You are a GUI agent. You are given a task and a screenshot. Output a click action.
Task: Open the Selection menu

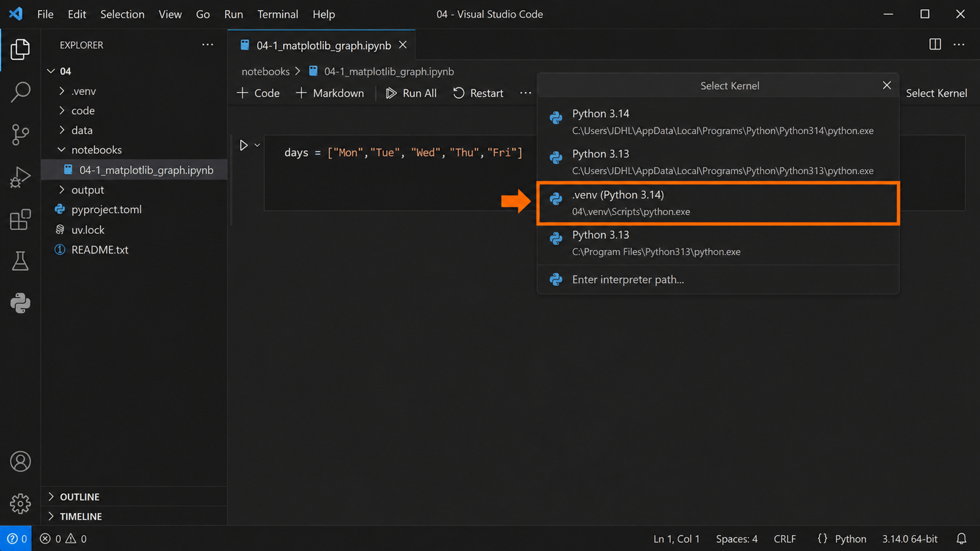click(123, 14)
